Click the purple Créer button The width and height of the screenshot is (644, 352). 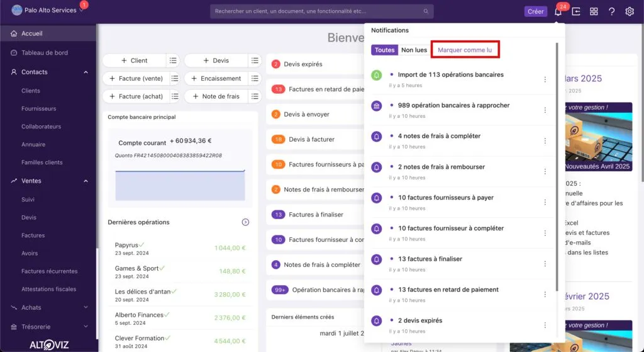click(536, 11)
